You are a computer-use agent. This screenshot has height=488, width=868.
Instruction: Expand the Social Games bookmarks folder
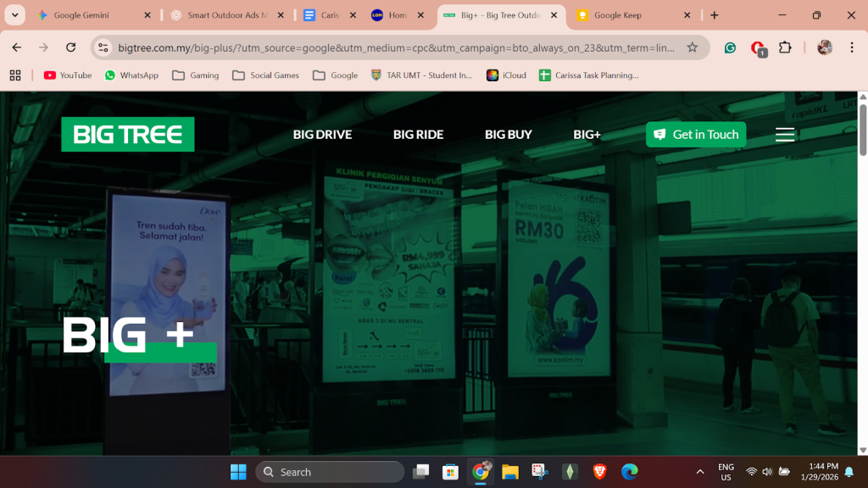pos(265,75)
